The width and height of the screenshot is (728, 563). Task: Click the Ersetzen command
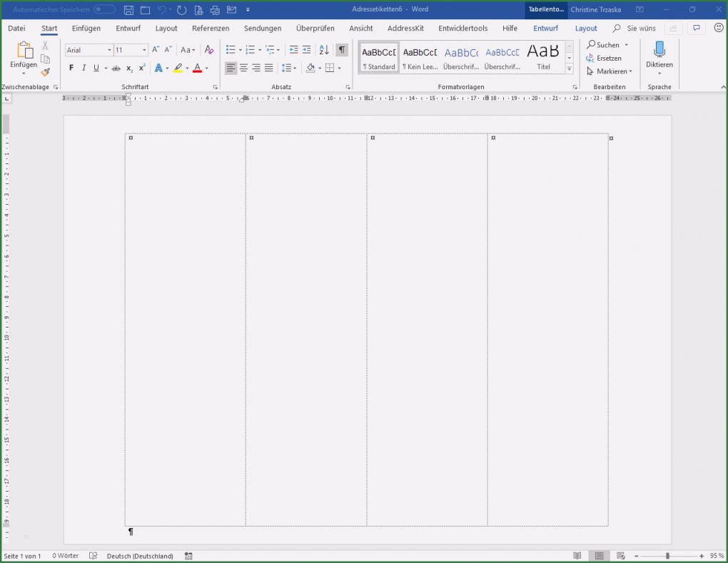click(606, 58)
